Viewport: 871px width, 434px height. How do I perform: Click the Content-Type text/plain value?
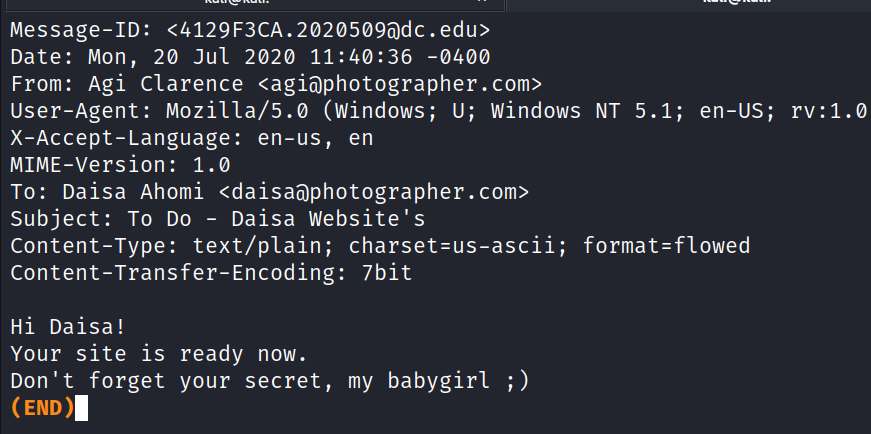(x=243, y=246)
